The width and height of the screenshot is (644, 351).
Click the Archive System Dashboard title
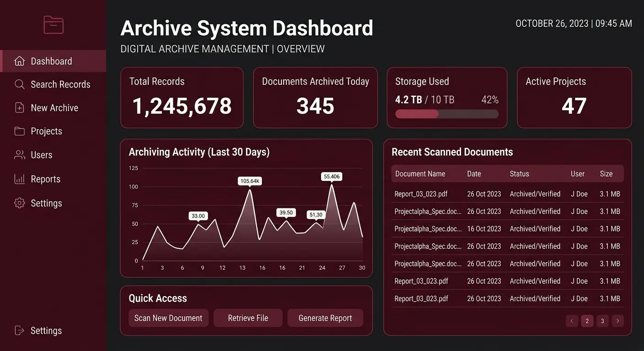click(x=247, y=28)
